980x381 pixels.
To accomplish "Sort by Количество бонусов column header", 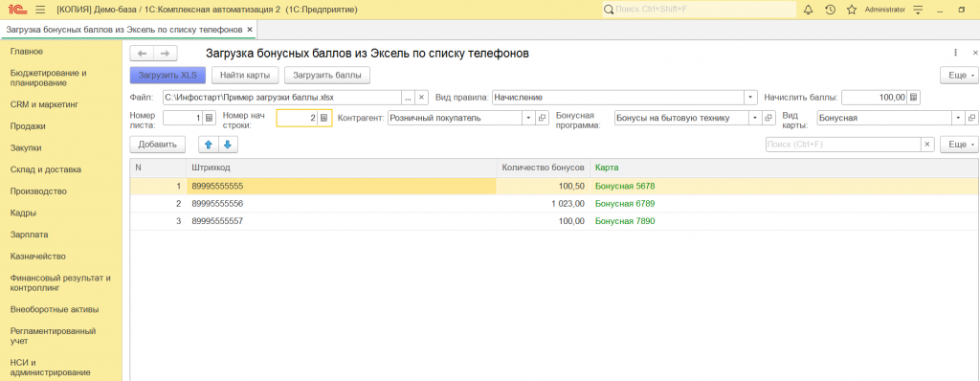I will click(544, 168).
